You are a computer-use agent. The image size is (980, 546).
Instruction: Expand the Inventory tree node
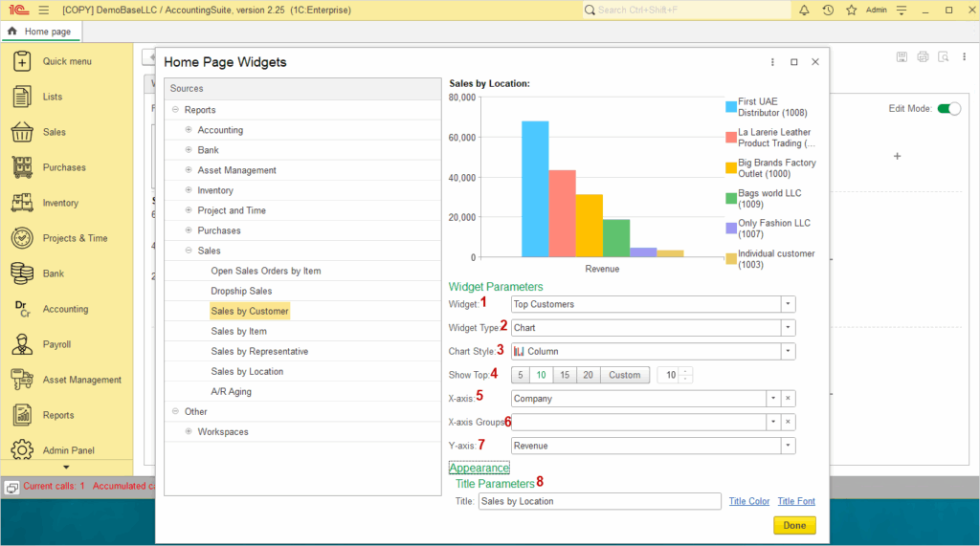pos(189,190)
